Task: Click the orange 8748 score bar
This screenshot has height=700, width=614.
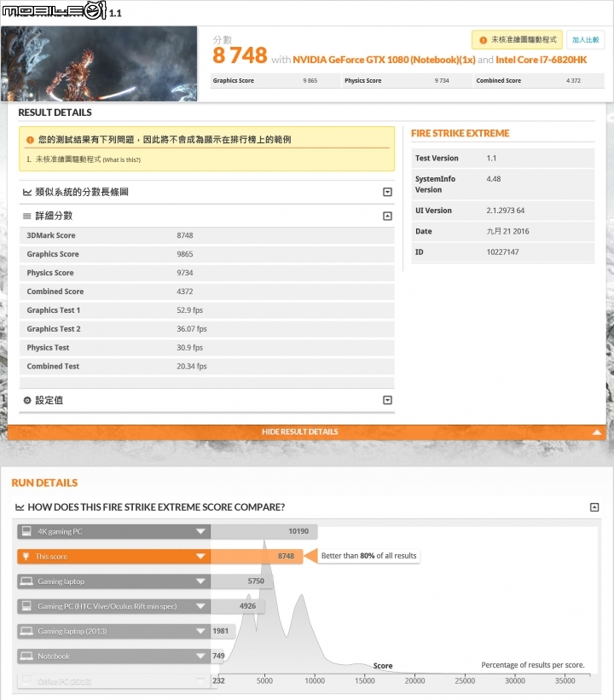Action: pos(257,556)
